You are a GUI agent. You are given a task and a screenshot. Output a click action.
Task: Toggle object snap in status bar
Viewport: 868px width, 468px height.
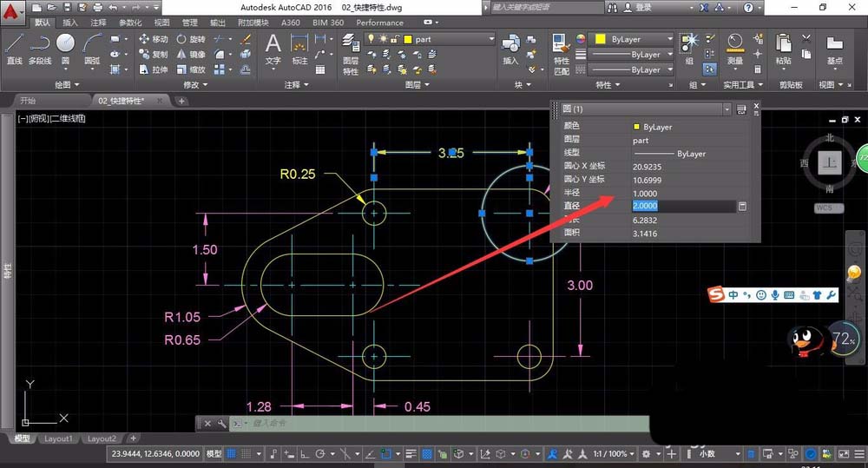[x=386, y=453]
